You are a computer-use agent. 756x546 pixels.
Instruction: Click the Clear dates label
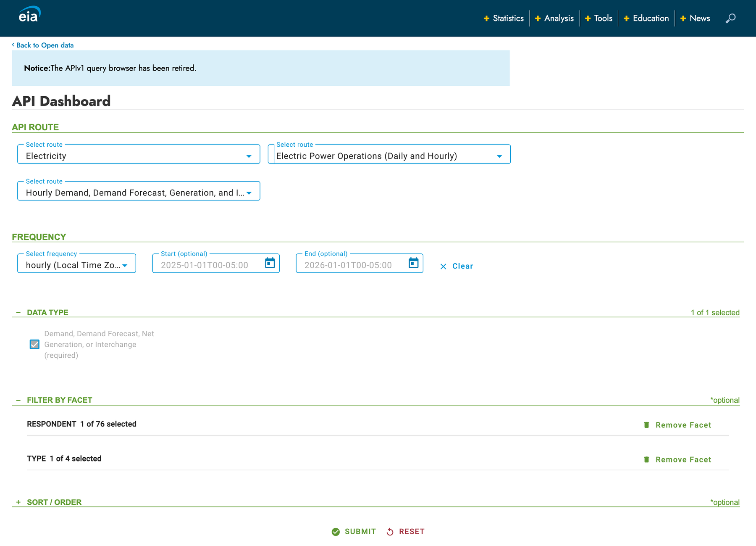coord(463,266)
